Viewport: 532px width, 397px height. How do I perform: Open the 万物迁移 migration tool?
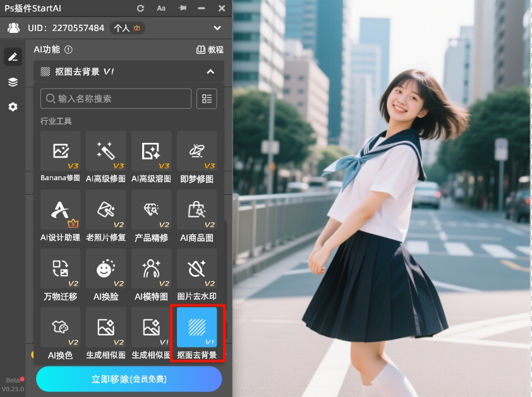60,270
